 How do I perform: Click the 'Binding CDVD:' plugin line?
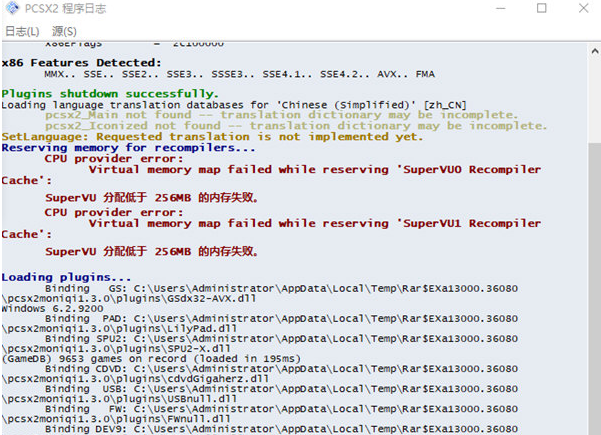coord(300,369)
